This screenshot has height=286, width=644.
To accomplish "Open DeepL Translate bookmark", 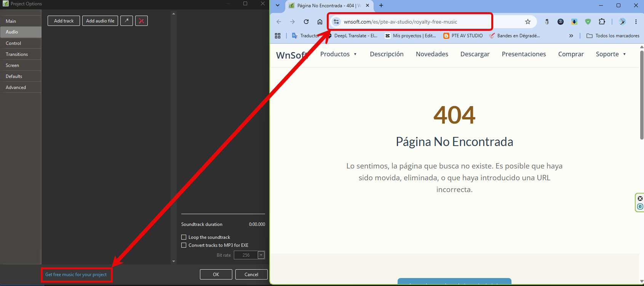I will (x=352, y=36).
